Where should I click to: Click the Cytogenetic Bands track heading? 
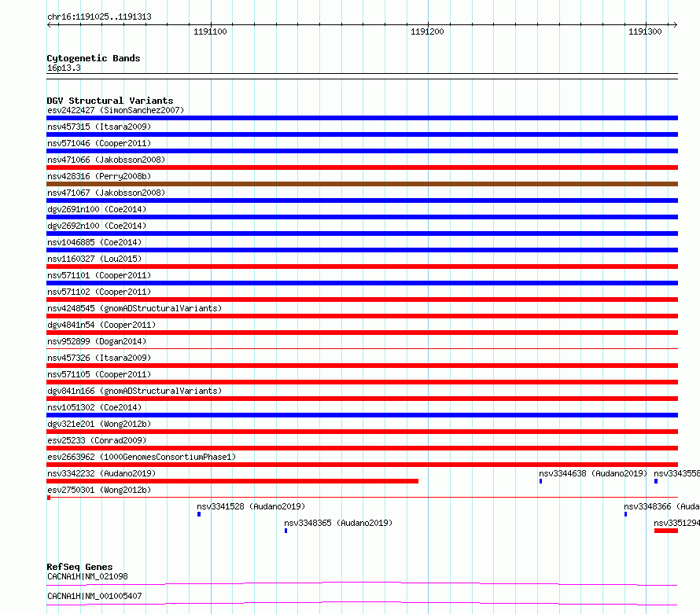tap(94, 58)
